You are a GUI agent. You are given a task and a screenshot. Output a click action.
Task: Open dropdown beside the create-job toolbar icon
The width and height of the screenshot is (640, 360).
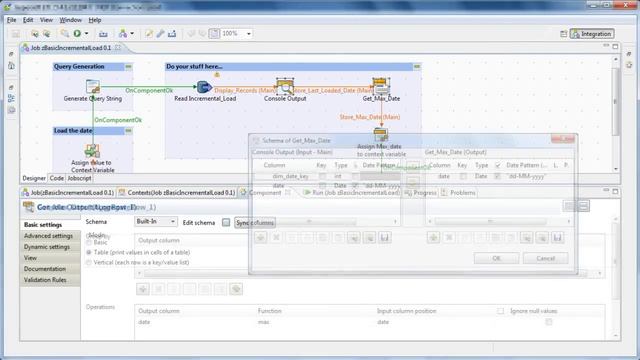pyautogui.click(x=132, y=33)
